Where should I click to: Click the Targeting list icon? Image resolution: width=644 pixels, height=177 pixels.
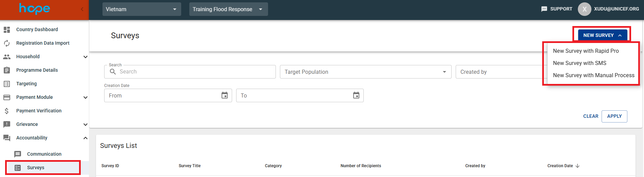click(7, 84)
